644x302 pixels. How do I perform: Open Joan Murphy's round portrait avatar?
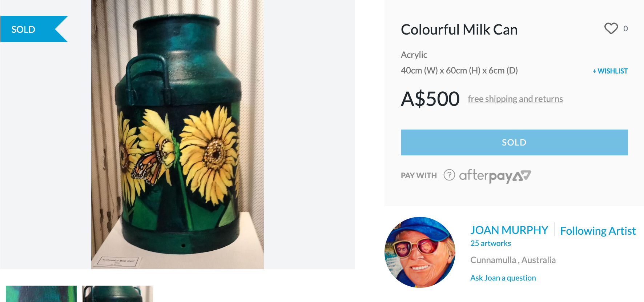pyautogui.click(x=420, y=252)
